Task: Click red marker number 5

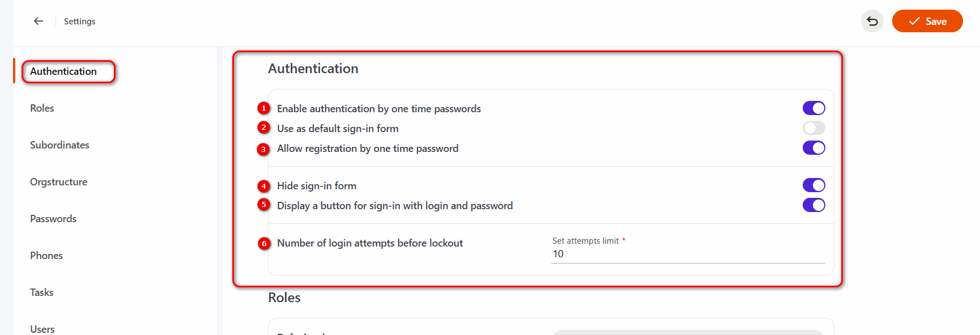Action: [x=263, y=204]
